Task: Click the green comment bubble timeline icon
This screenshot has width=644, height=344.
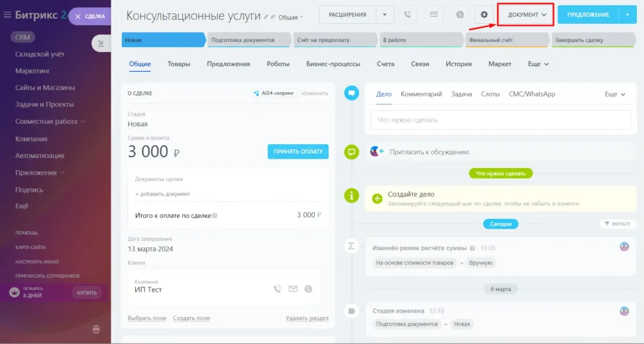Action: pos(352,152)
